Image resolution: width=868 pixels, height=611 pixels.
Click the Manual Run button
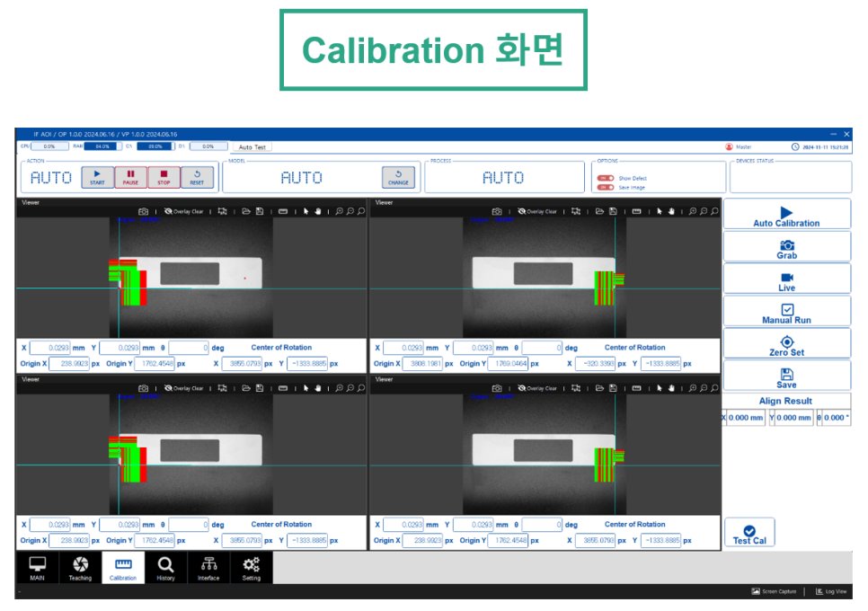[786, 312]
